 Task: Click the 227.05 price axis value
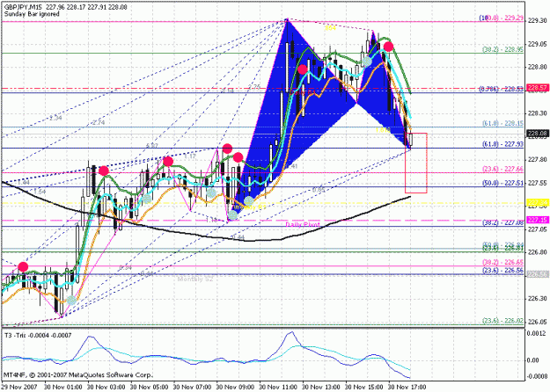pyautogui.click(x=536, y=229)
